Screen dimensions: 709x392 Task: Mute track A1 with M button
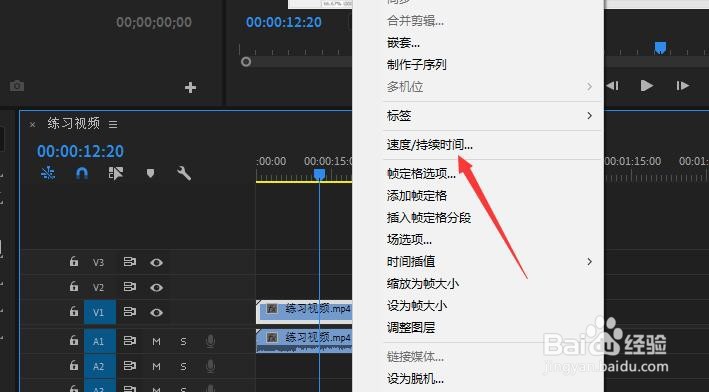click(156, 342)
